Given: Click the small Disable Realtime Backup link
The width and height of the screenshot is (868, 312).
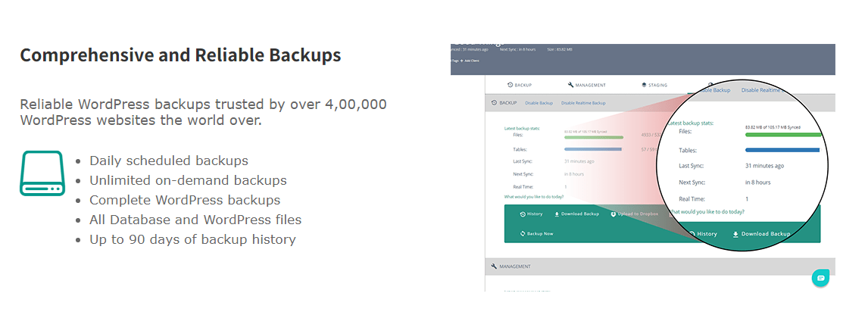Looking at the screenshot, I should point(583,103).
